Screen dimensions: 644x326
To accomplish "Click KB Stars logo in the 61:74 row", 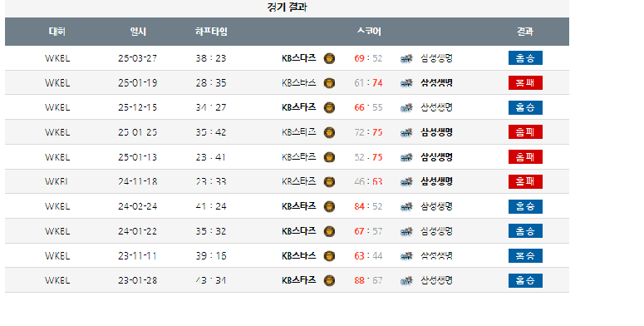I will coord(329,83).
